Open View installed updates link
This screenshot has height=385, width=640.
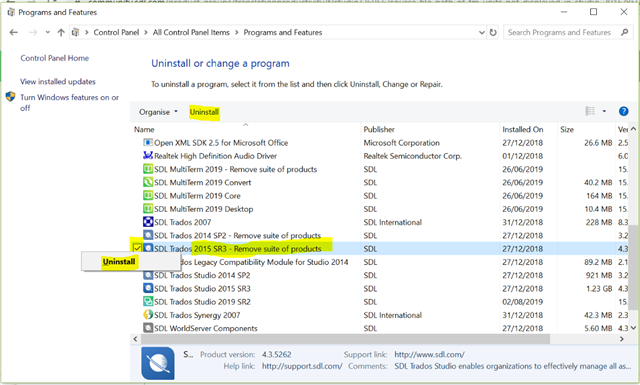tap(58, 82)
